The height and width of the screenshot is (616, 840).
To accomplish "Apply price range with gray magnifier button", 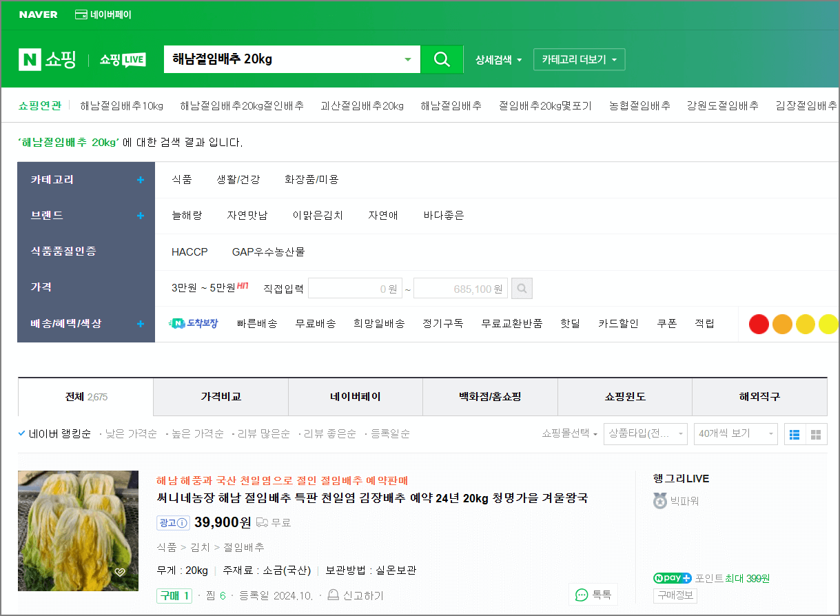I will [x=522, y=289].
